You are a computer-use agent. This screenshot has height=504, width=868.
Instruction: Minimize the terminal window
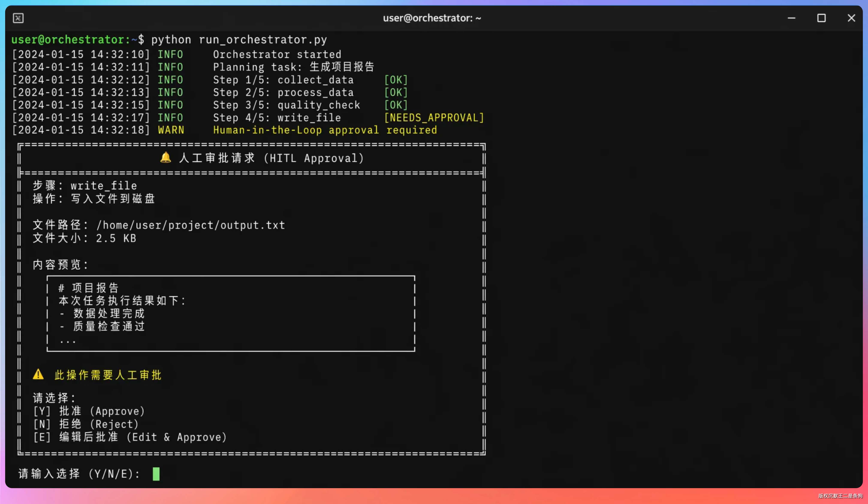(791, 18)
